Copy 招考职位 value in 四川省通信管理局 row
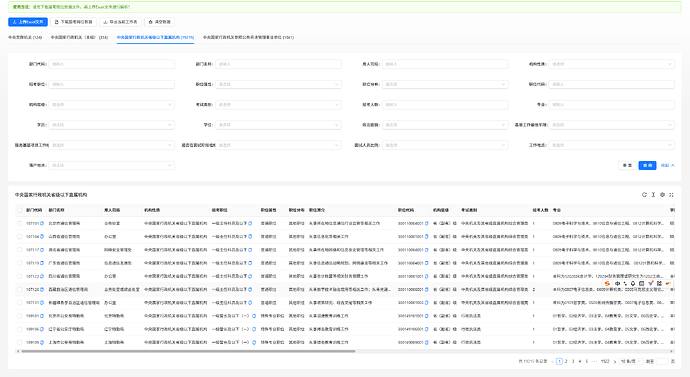The height and width of the screenshot is (377, 690). (250, 276)
